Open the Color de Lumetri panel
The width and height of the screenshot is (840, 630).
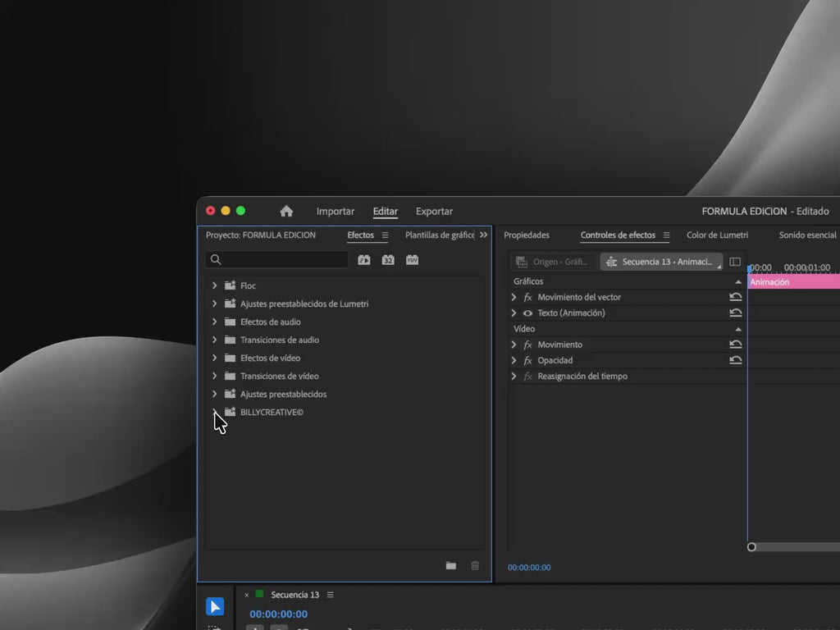(717, 235)
